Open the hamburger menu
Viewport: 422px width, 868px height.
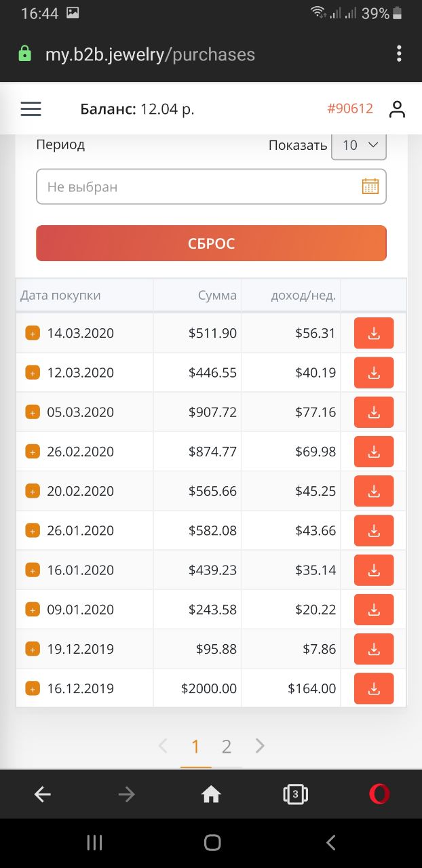click(x=31, y=108)
